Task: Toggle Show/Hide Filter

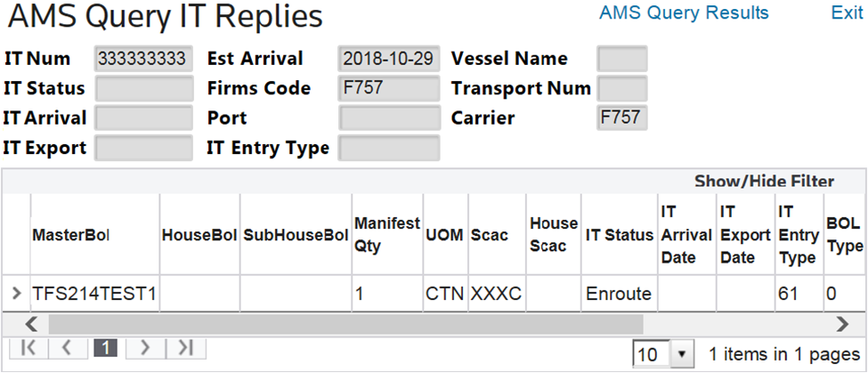Action: click(764, 181)
